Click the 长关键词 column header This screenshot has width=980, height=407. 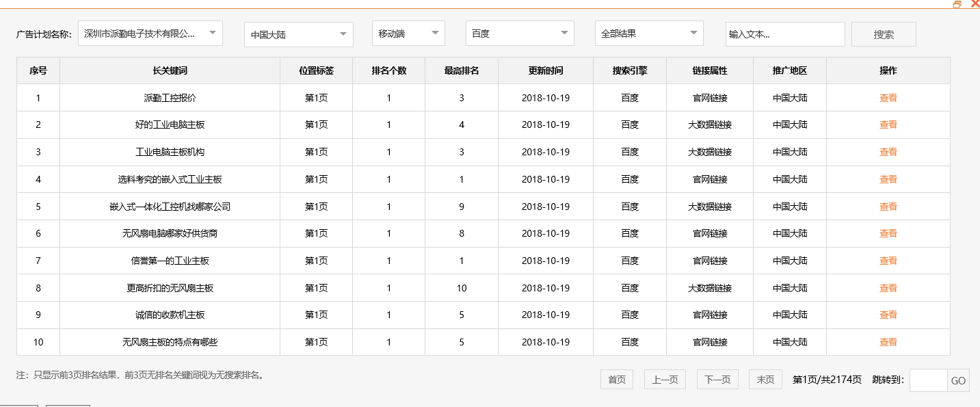point(170,70)
